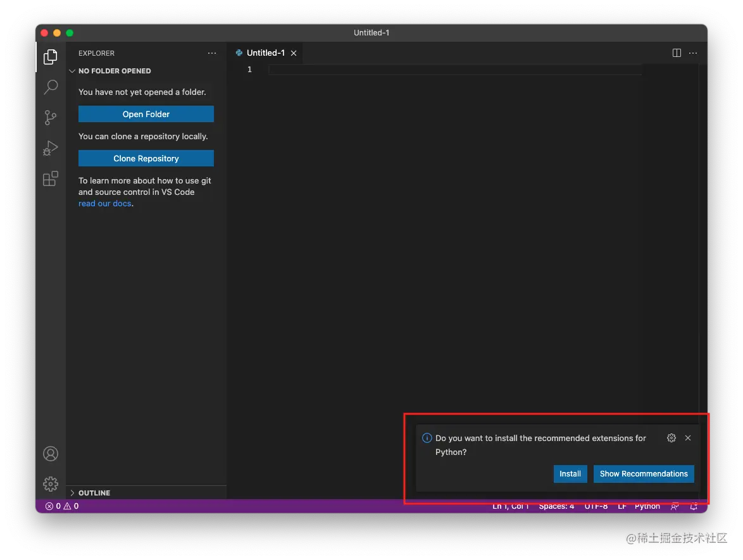The width and height of the screenshot is (743, 560).
Task: Open the Extensions view icon
Action: pyautogui.click(x=50, y=178)
